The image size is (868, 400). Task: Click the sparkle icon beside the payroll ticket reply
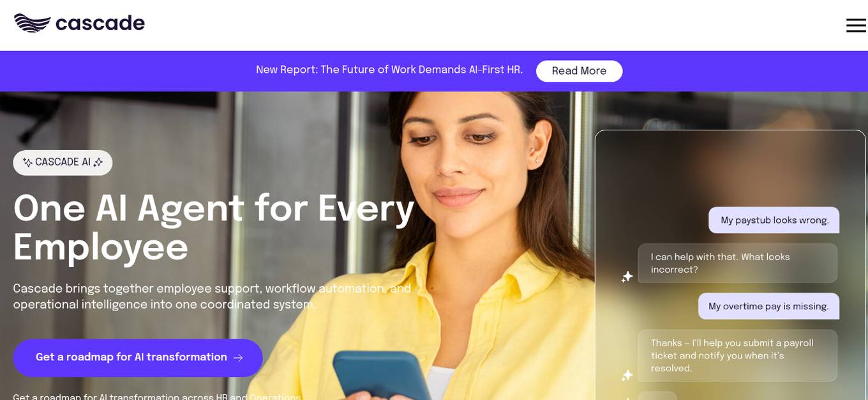coord(627,376)
